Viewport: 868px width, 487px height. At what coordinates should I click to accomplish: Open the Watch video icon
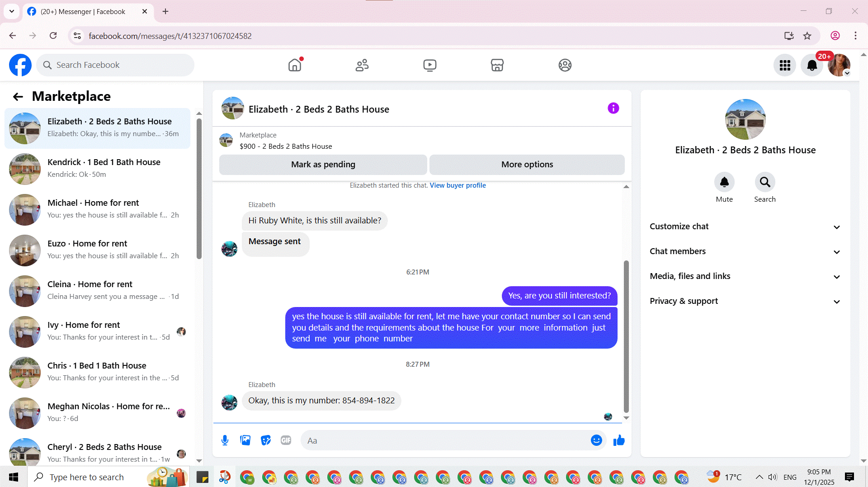pos(430,65)
